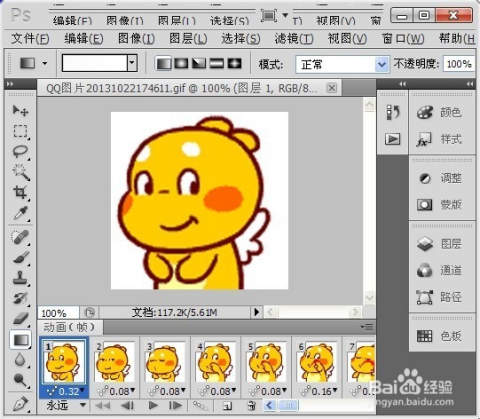The height and width of the screenshot is (419, 480).
Task: Select the Spot Healing Brush tool
Action: pos(20,237)
